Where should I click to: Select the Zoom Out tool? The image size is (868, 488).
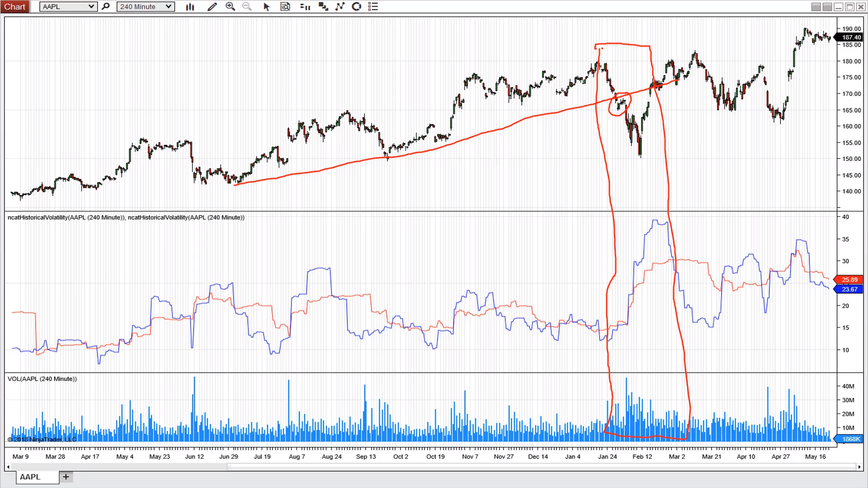click(247, 6)
